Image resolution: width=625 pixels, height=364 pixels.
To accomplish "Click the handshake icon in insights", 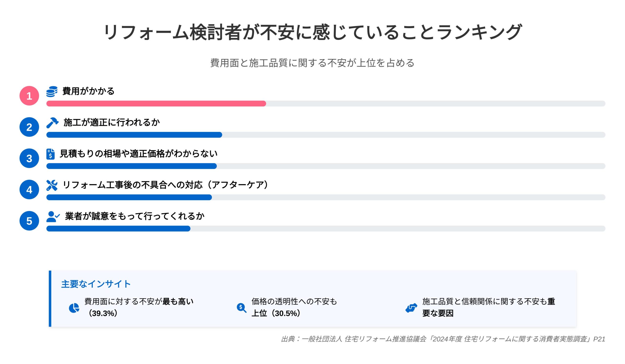I will [411, 308].
